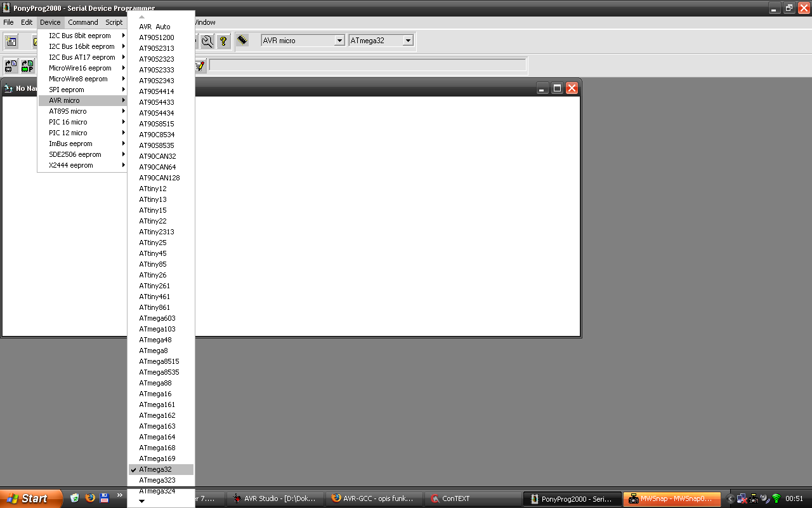The width and height of the screenshot is (812, 508).
Task: Click the help question mark icon
Action: click(x=223, y=42)
